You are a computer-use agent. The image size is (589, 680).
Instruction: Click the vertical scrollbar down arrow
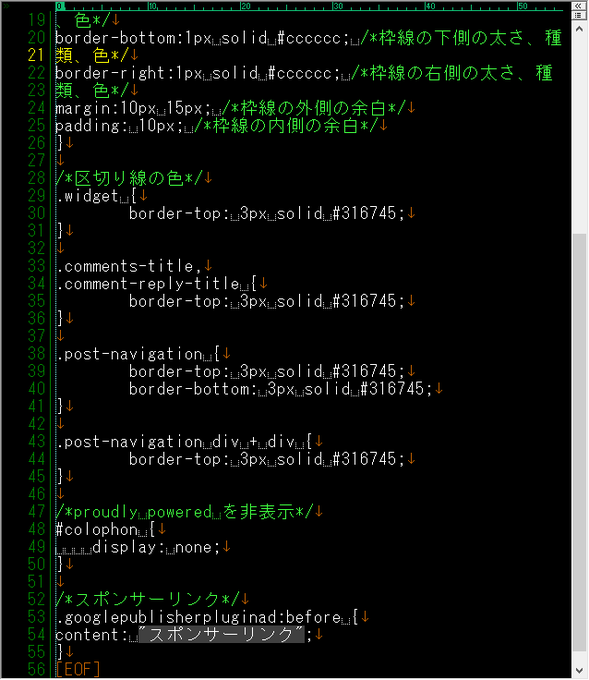579,670
